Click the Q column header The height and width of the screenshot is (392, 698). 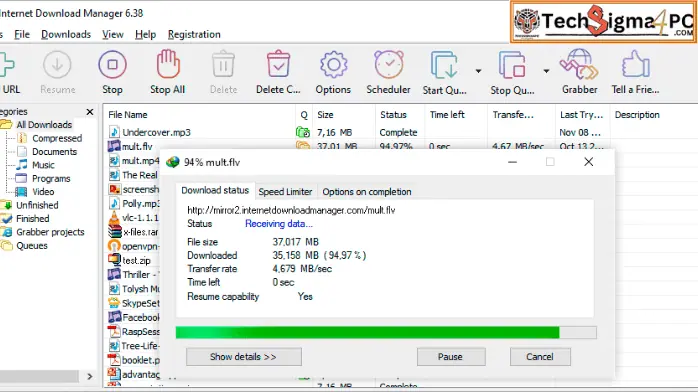click(304, 115)
